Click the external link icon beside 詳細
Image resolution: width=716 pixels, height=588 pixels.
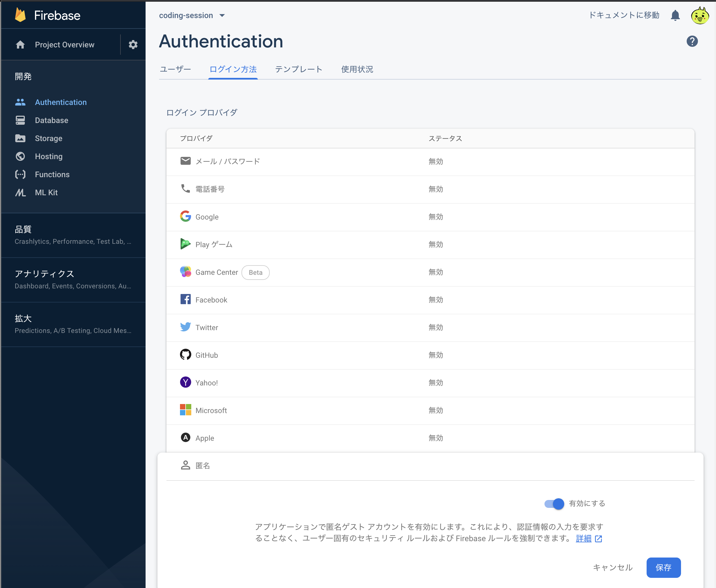click(598, 539)
